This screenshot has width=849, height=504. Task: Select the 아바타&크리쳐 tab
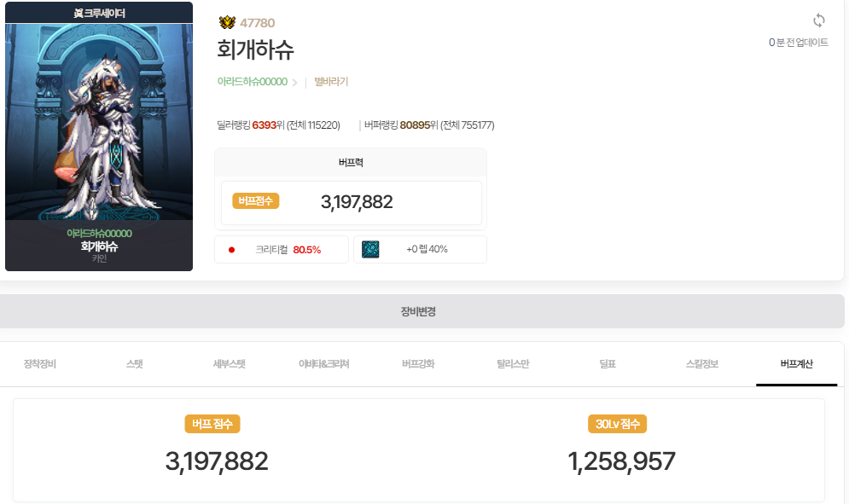[x=323, y=364]
